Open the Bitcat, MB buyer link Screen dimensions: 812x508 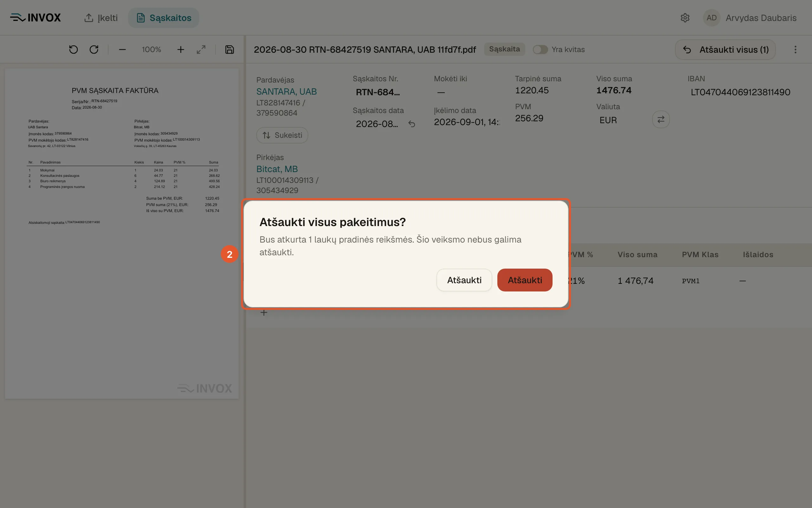277,169
